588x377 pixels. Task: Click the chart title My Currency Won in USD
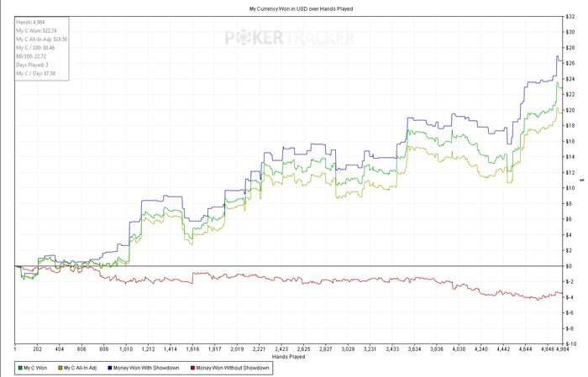coord(301,8)
